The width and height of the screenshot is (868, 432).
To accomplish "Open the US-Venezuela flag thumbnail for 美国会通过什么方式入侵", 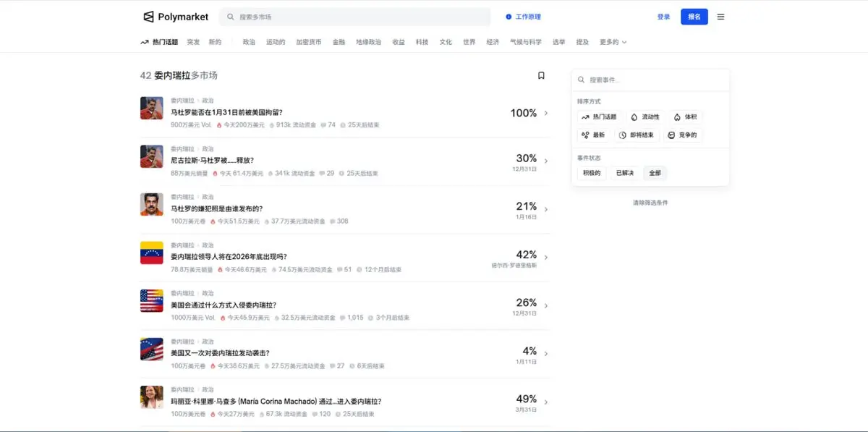I will click(x=151, y=300).
